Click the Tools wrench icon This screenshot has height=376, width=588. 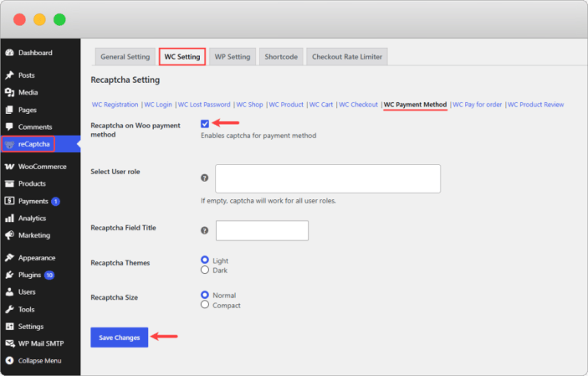click(x=9, y=309)
